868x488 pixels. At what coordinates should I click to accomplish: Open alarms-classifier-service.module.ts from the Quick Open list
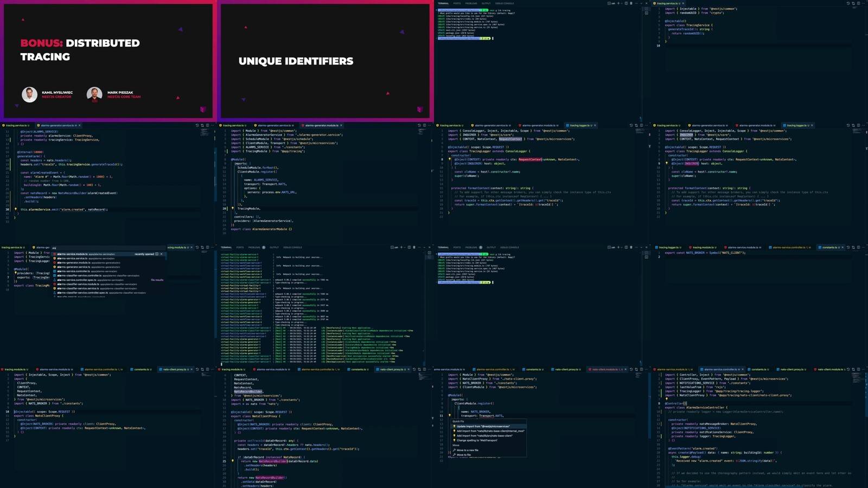tap(107, 284)
